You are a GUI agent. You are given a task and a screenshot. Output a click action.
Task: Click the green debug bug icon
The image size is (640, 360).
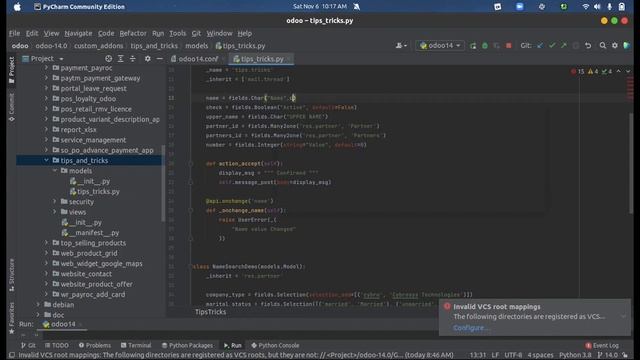pyautogui.click(x=484, y=46)
